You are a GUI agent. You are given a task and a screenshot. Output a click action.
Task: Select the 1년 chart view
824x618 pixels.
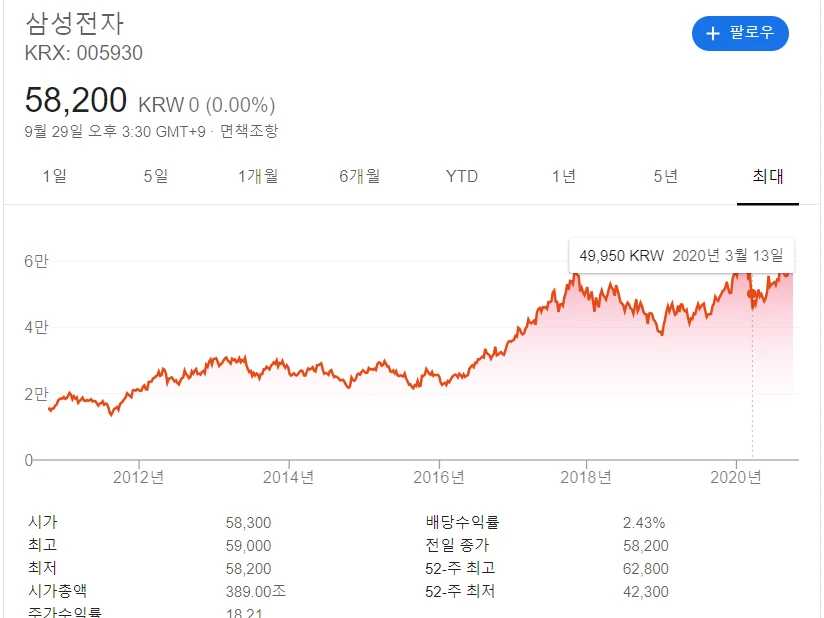click(x=563, y=175)
